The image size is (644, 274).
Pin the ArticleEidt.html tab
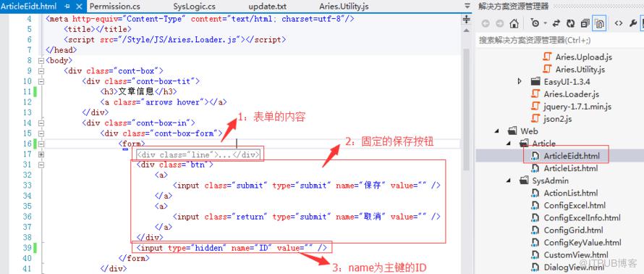67,7
